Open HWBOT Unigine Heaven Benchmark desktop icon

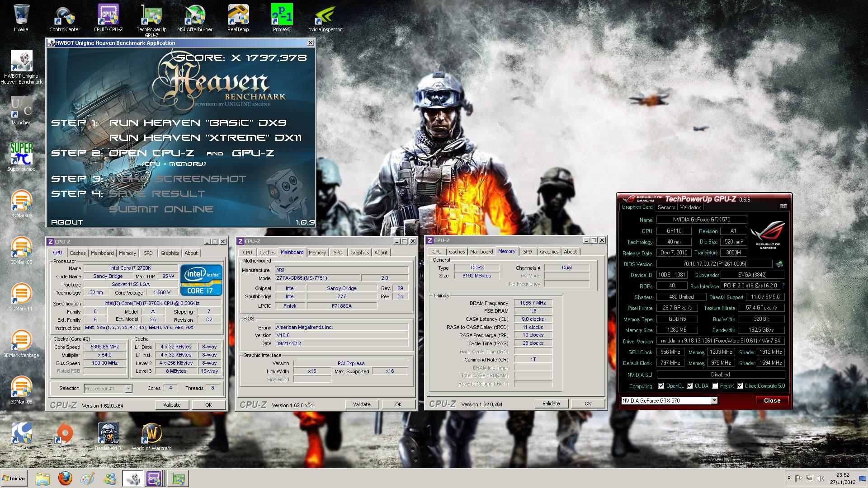coord(21,67)
